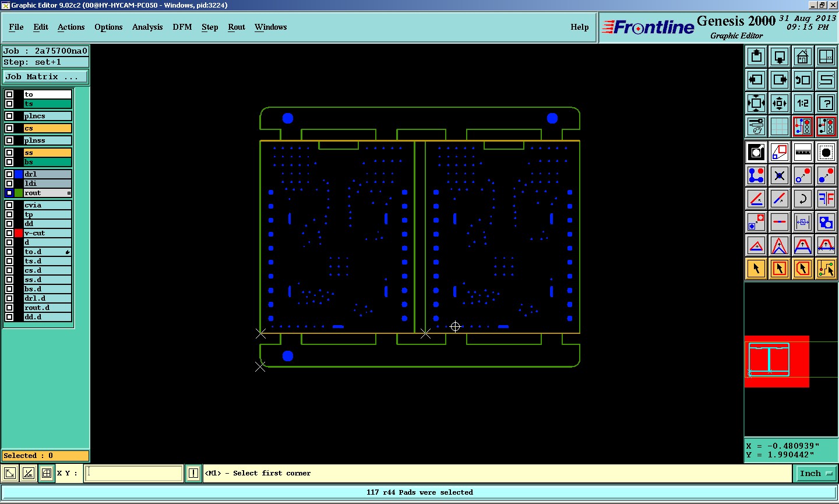Open the Analysis menu
The image size is (839, 504).
[147, 27]
